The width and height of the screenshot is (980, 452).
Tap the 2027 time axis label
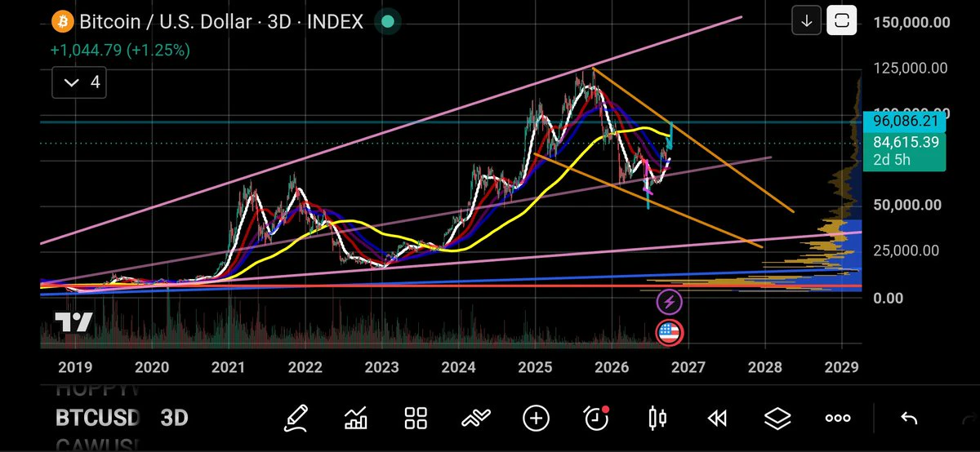point(688,368)
